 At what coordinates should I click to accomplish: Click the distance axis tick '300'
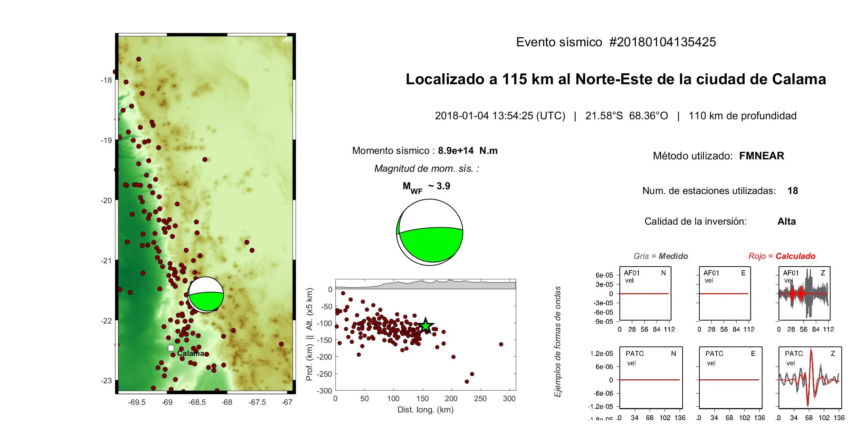click(x=509, y=399)
